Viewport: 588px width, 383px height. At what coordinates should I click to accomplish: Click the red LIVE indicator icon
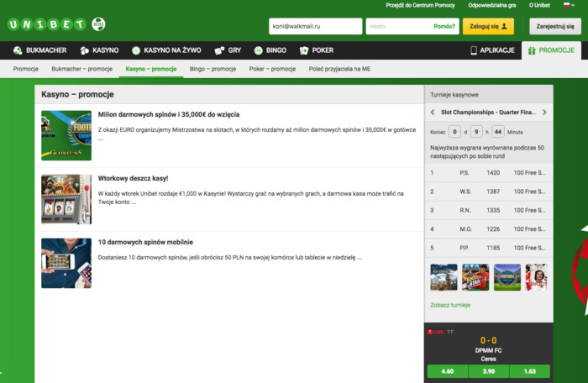point(436,332)
